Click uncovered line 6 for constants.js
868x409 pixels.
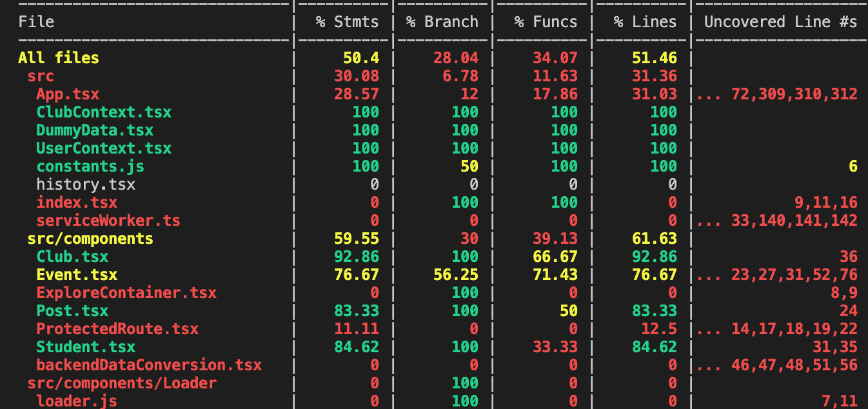(853, 166)
